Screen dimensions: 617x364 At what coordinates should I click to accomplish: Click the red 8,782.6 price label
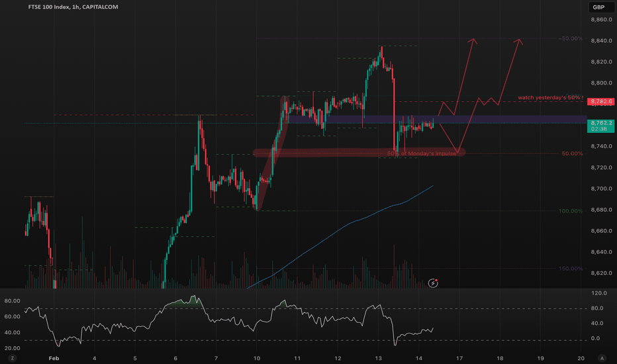tap(601, 101)
